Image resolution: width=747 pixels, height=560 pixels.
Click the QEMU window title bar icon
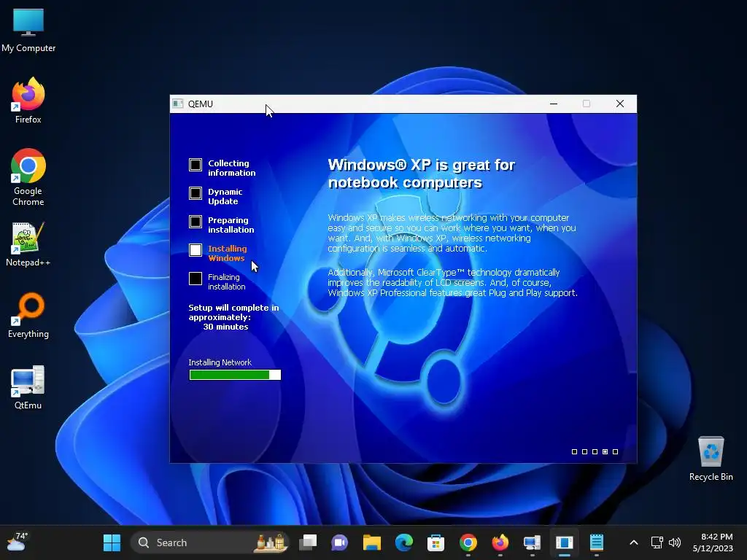[178, 104]
